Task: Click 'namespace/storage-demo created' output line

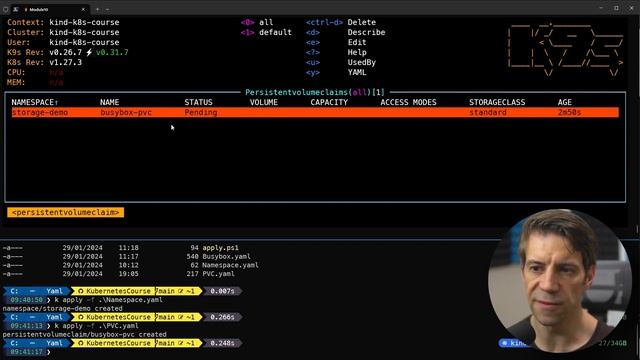Action: [62, 309]
